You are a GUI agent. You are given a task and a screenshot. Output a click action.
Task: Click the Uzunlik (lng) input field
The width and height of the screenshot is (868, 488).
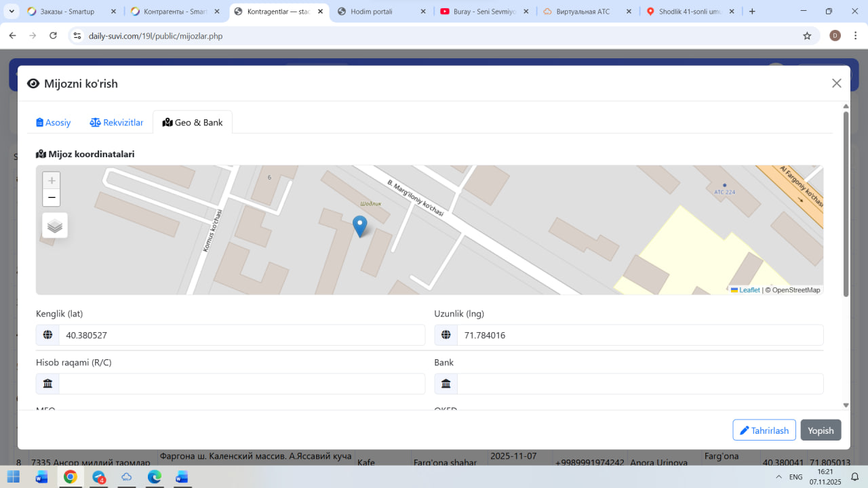click(x=639, y=335)
